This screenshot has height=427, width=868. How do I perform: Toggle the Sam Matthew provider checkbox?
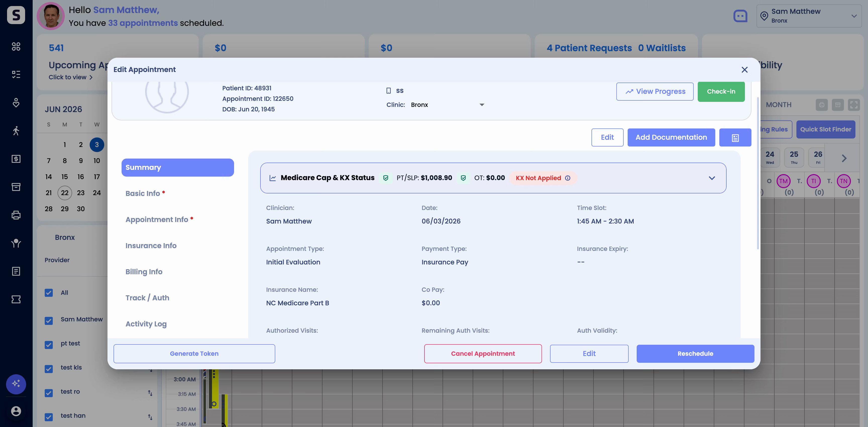click(x=49, y=321)
